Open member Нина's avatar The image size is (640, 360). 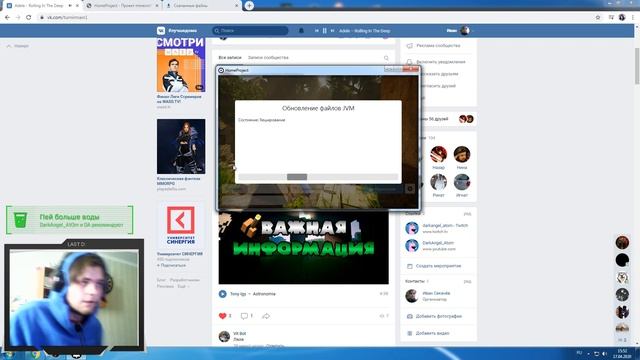[462, 154]
